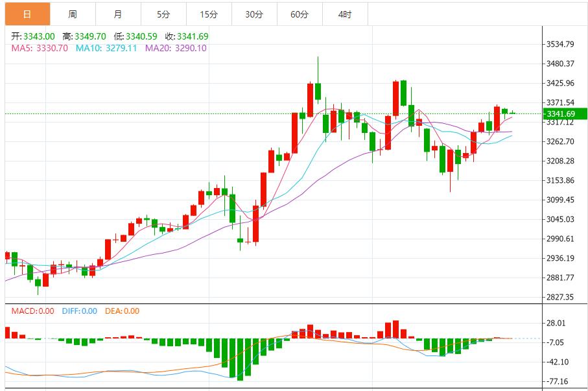This screenshot has width=588, height=391.
Task: Open the 5分 timeframe tab
Action: [x=163, y=14]
